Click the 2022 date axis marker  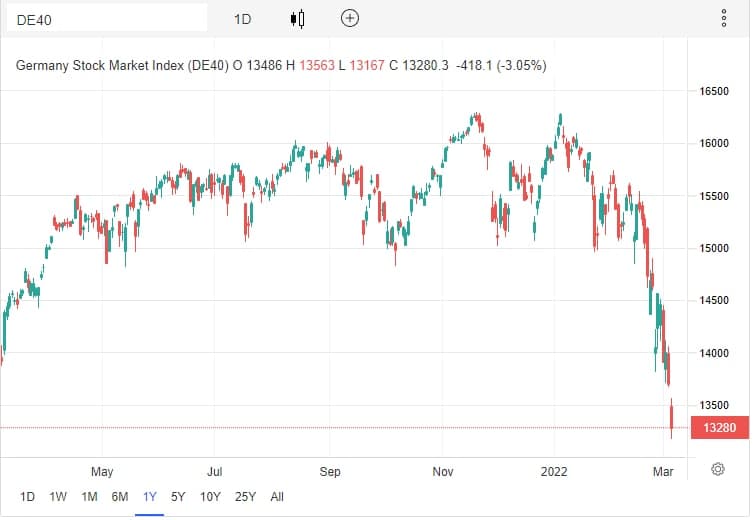point(554,471)
